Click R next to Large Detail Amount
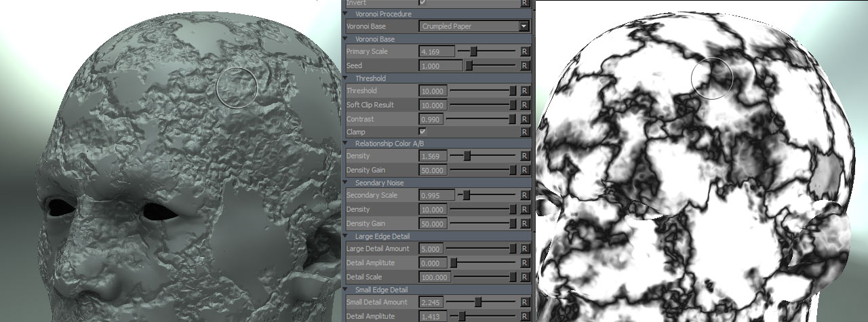 (x=524, y=249)
